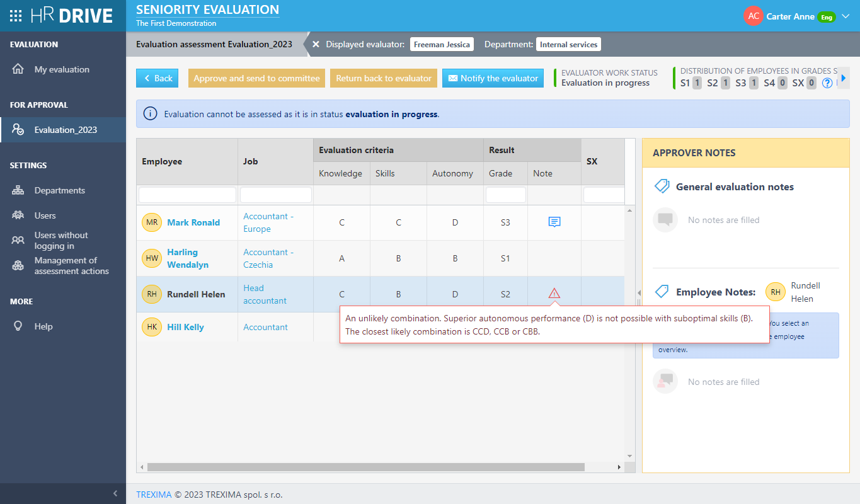Click the My evaluation home icon

point(21,69)
